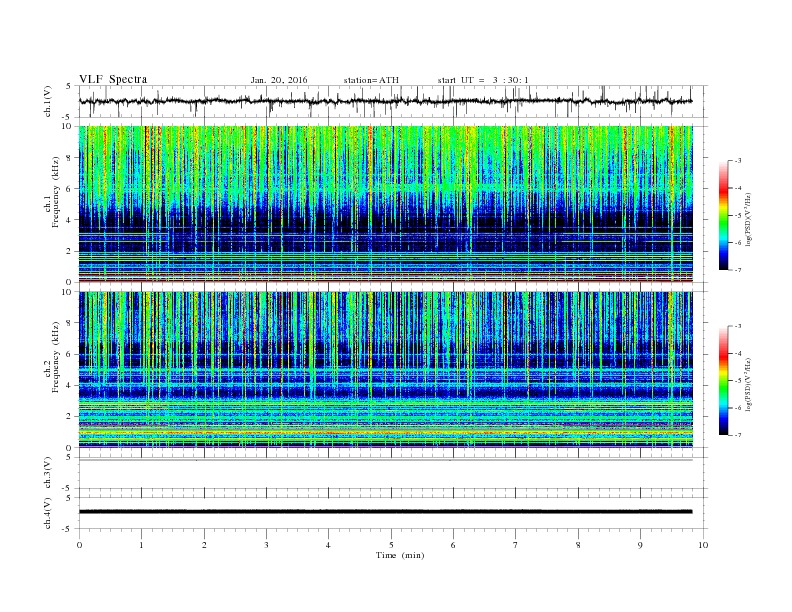Click the '9' tick on the time axis
Screen dimensions: 792x612
[x=640, y=545]
